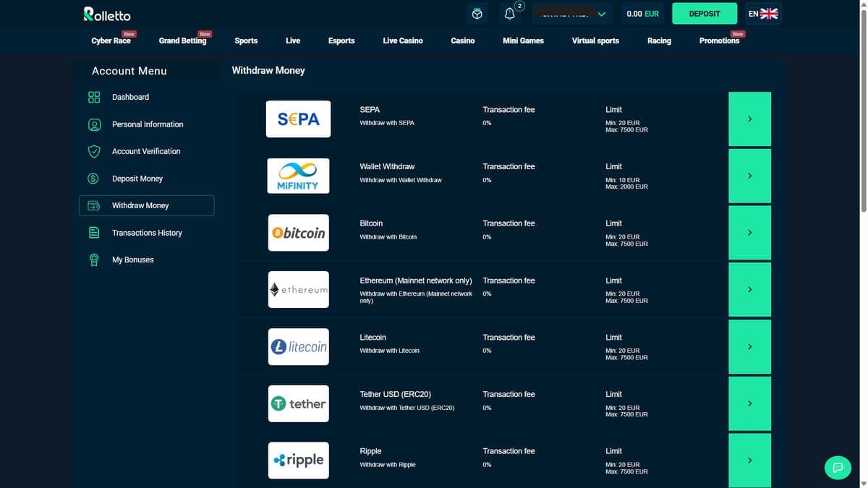Viewport: 868px width, 488px height.
Task: Open the language selector with UK flag
Action: 764,14
